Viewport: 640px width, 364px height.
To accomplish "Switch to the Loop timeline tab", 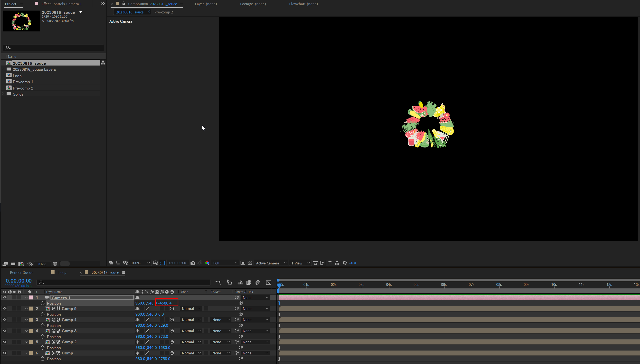I will point(62,273).
